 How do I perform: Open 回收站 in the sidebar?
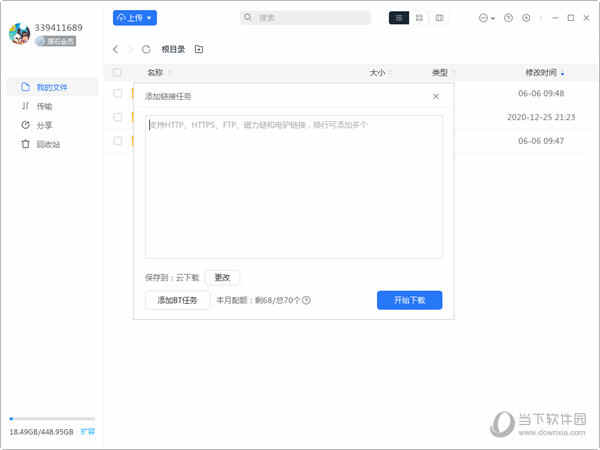coord(47,144)
